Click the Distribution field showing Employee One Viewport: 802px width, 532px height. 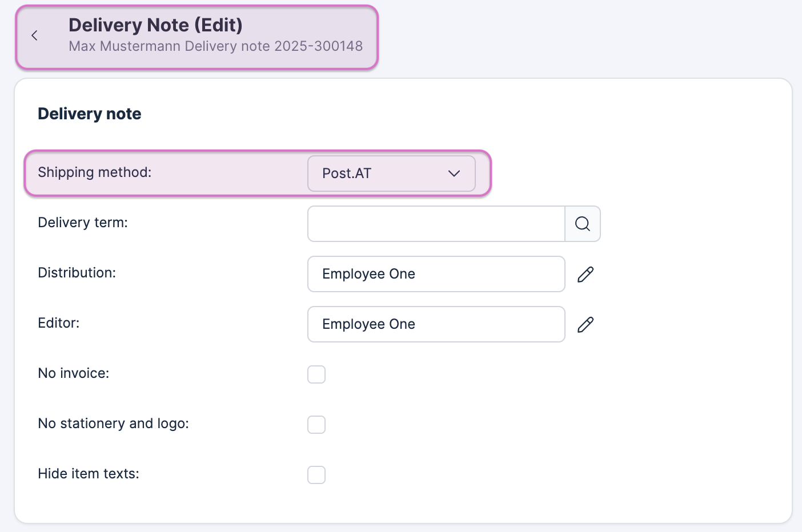coord(436,274)
